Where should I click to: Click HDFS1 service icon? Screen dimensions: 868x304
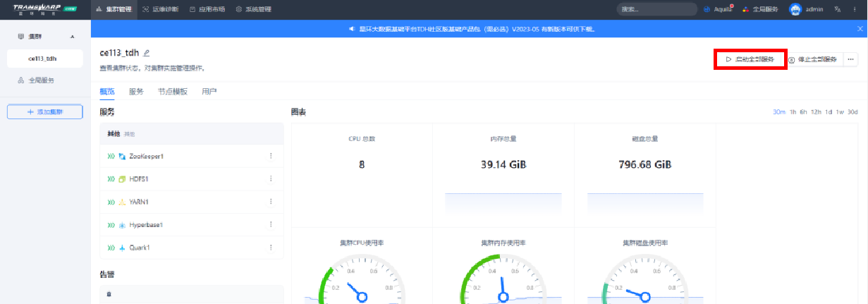click(122, 179)
